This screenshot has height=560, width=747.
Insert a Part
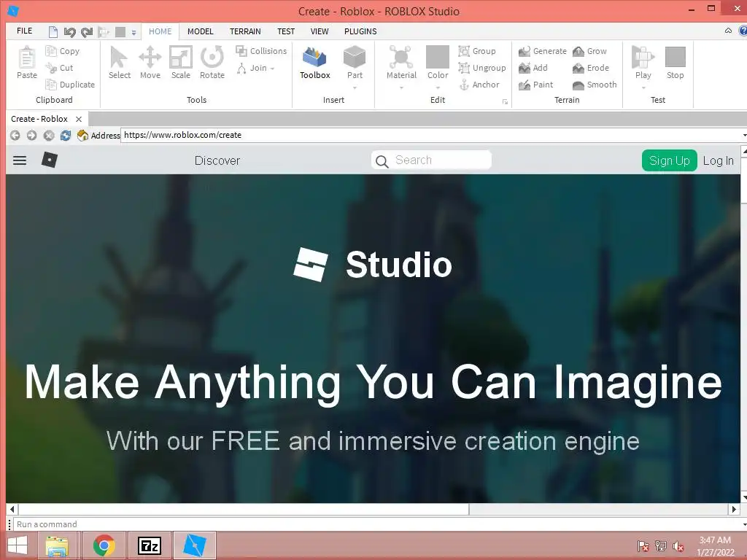(355, 61)
